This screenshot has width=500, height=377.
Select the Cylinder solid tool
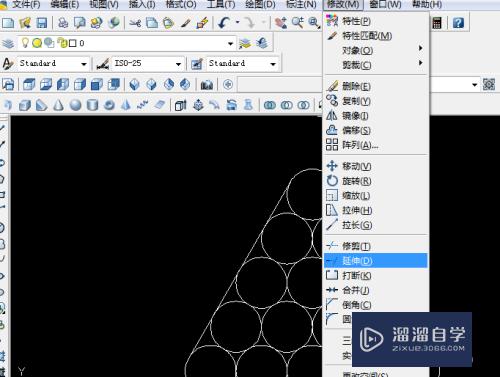(x=92, y=105)
